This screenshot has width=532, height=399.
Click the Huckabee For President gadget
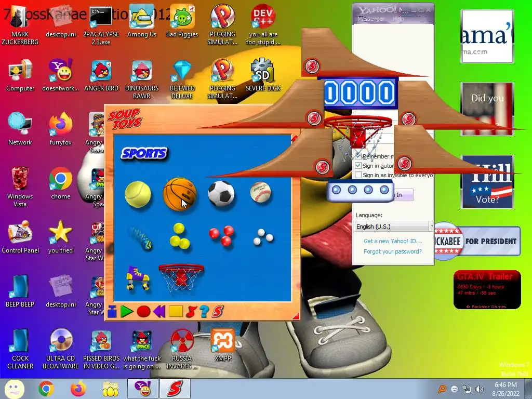477,241
